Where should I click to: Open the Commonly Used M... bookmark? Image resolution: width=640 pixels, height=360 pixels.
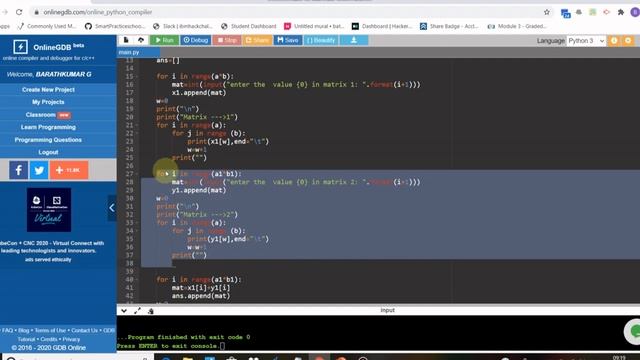tap(47, 26)
